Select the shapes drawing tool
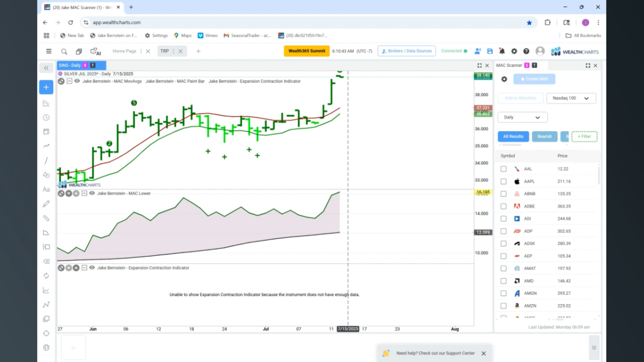 tap(46, 175)
